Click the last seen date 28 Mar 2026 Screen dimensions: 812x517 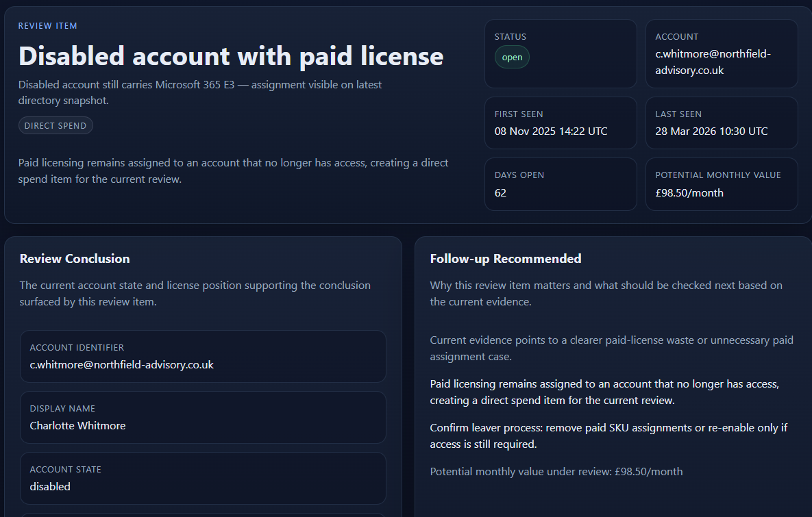[711, 131]
